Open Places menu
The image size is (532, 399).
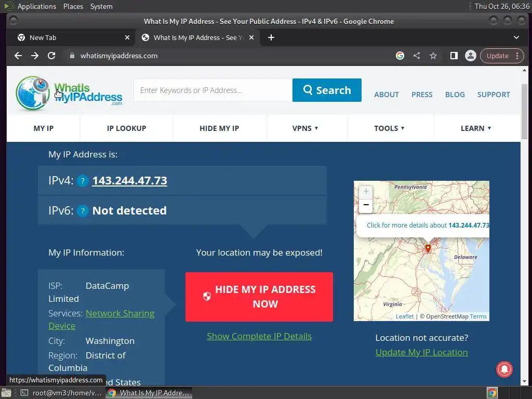click(x=73, y=6)
